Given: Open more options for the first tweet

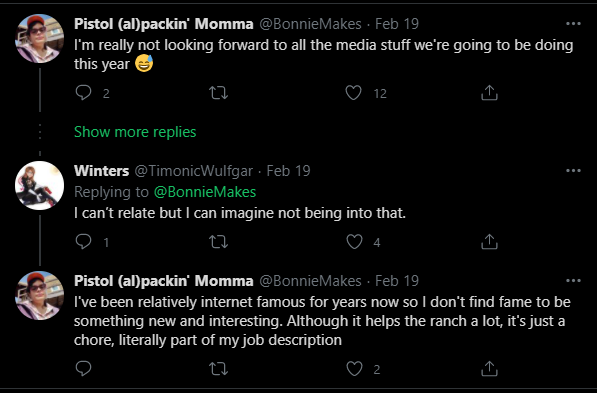Looking at the screenshot, I should click(x=573, y=24).
